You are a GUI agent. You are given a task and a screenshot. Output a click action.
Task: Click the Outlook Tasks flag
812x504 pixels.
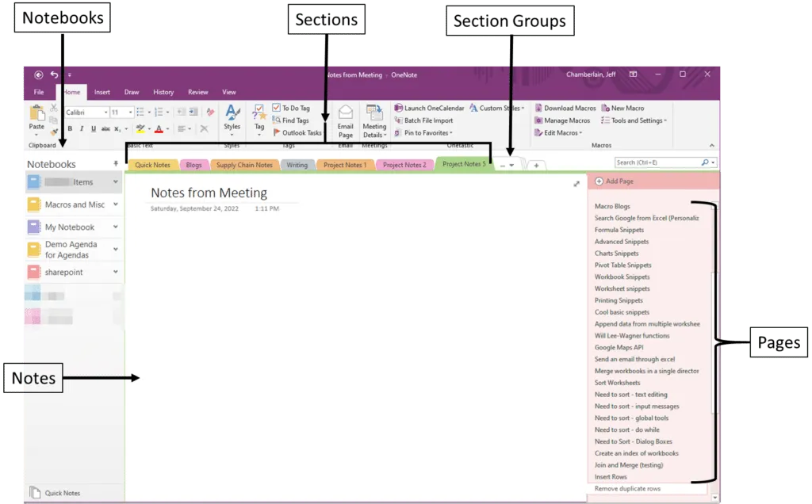click(277, 132)
